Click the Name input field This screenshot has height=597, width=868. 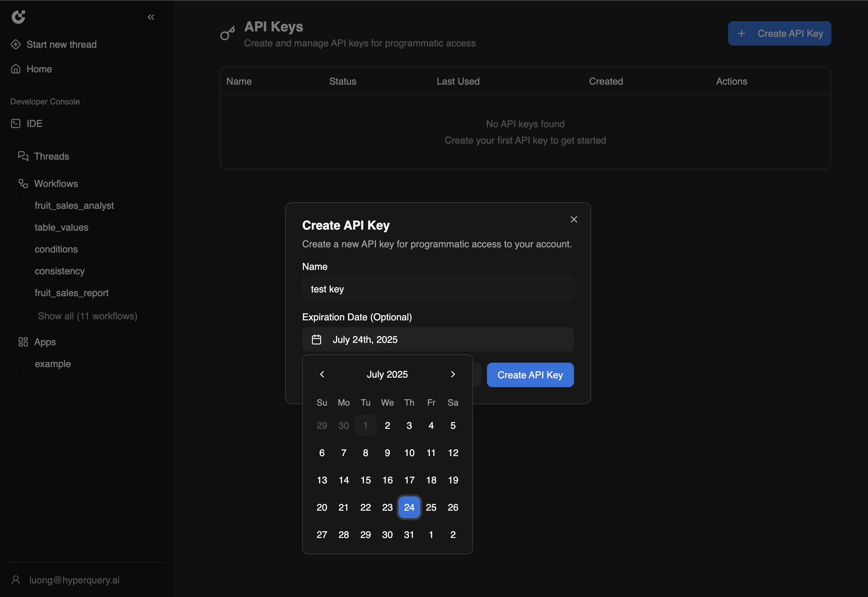[x=437, y=289]
